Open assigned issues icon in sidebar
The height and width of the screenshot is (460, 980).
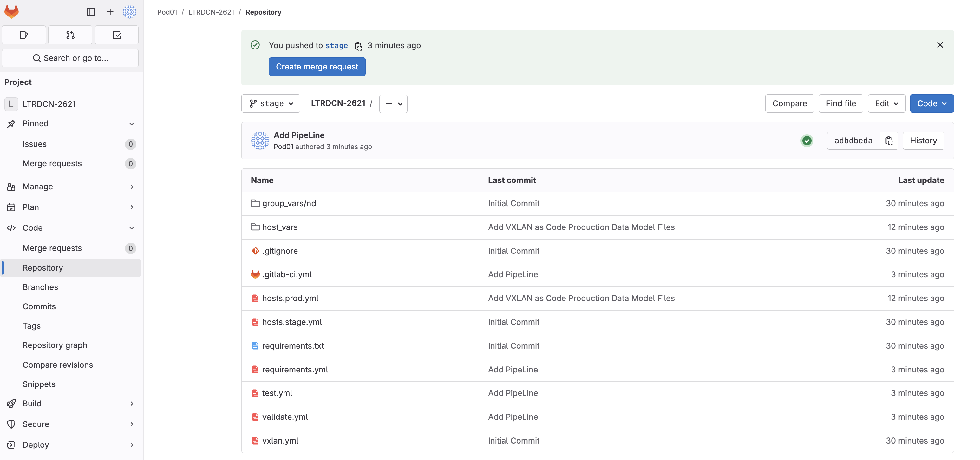[x=23, y=35]
